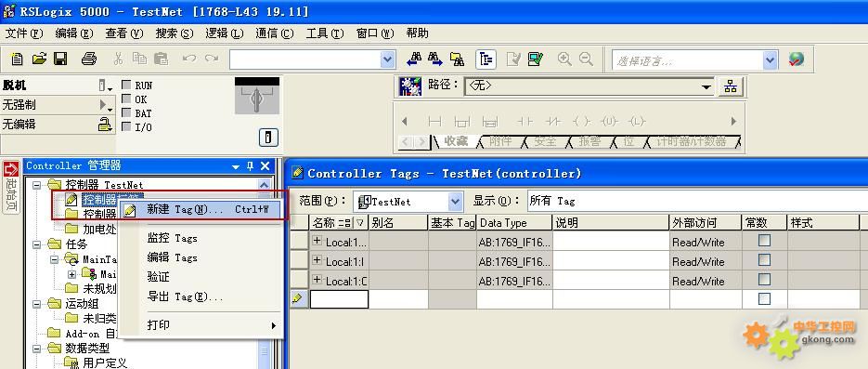Click the Verify controller toolbar icon
This screenshot has height=369, width=868.
click(536, 59)
